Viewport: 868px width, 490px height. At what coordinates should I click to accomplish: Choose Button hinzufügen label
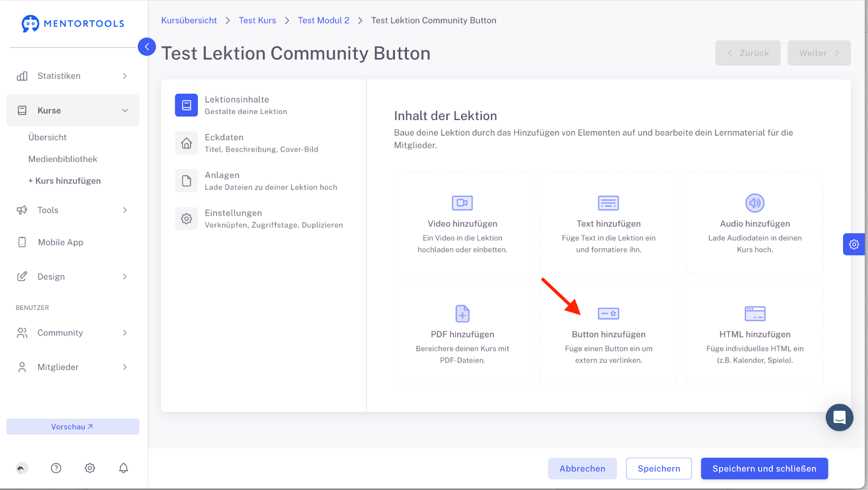[608, 334]
